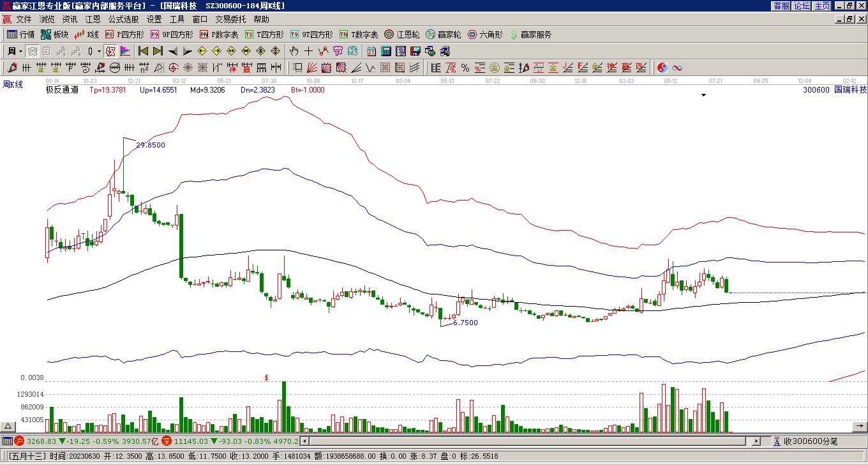The image size is (868, 465).
Task: Expand the triangle button at volume panel left
Action: [x=8, y=426]
